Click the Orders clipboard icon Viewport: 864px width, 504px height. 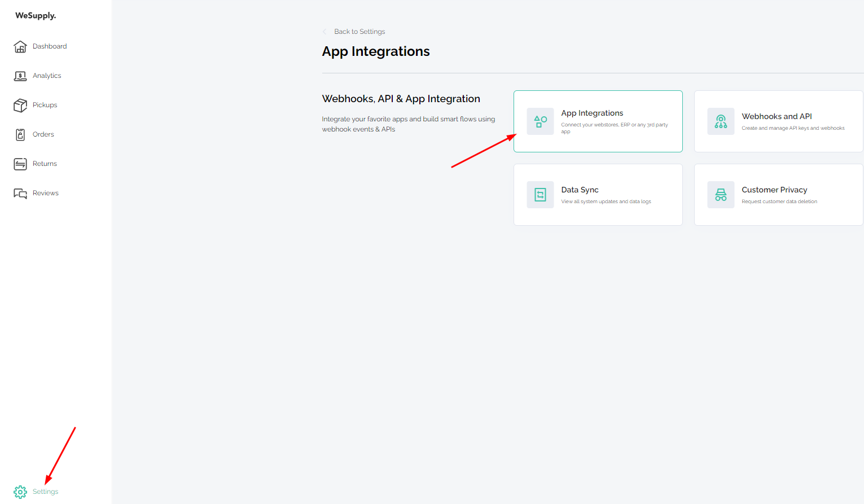coord(20,134)
